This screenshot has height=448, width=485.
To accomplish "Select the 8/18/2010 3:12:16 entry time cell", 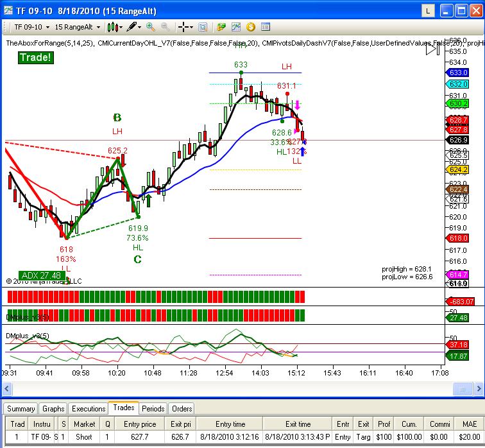I will pos(230,437).
